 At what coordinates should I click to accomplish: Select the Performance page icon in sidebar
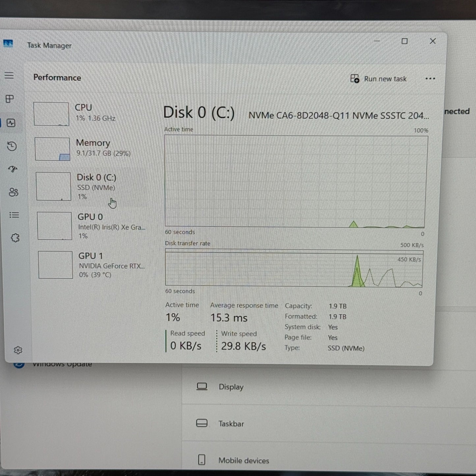(11, 123)
